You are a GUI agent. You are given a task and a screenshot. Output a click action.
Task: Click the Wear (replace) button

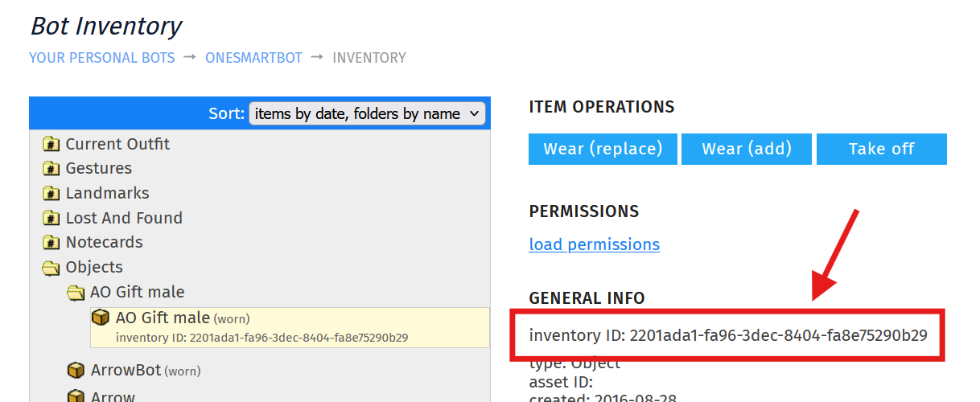point(603,149)
